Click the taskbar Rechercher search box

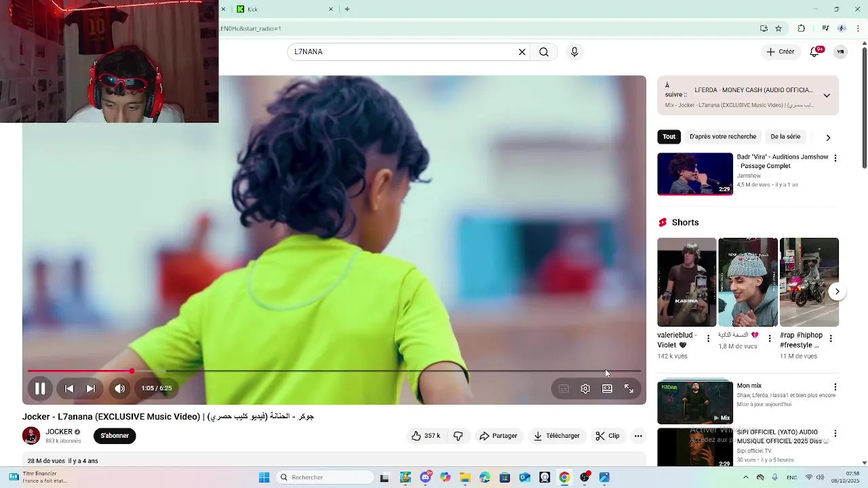pyautogui.click(x=325, y=477)
